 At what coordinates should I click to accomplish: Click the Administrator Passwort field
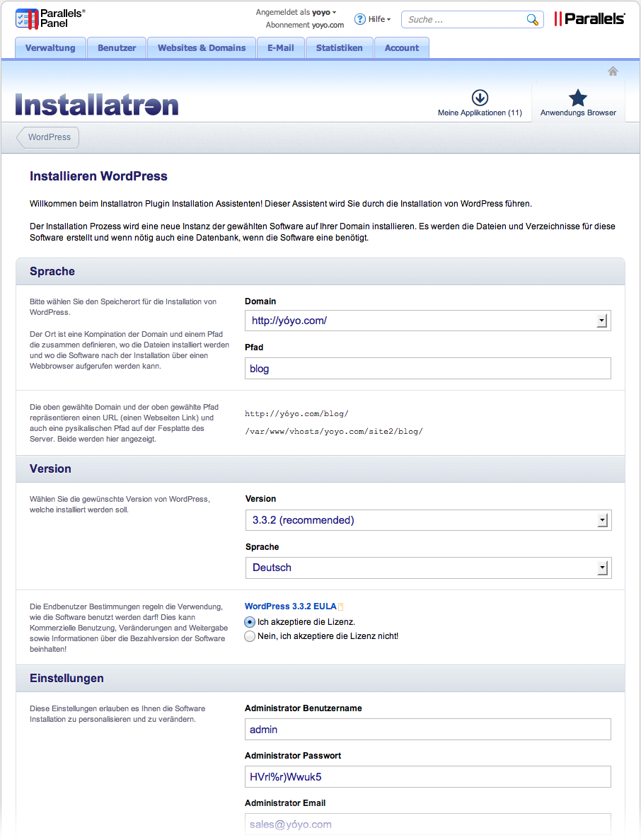[x=428, y=777]
